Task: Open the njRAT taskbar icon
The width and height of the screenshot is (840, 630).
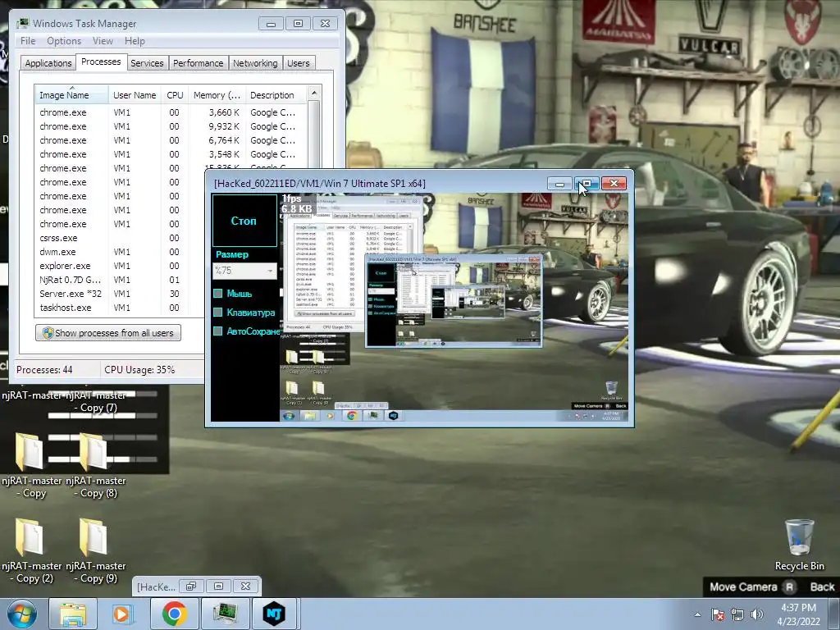Action: [274, 614]
